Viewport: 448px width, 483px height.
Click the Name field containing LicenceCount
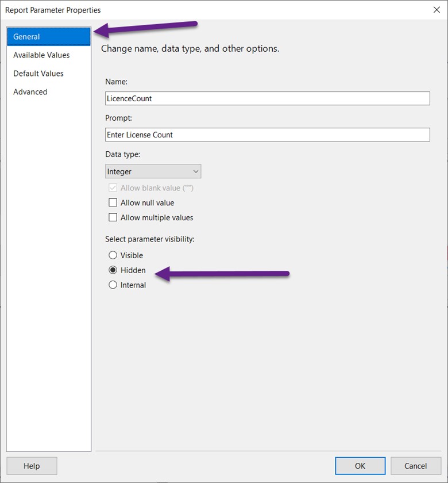267,98
